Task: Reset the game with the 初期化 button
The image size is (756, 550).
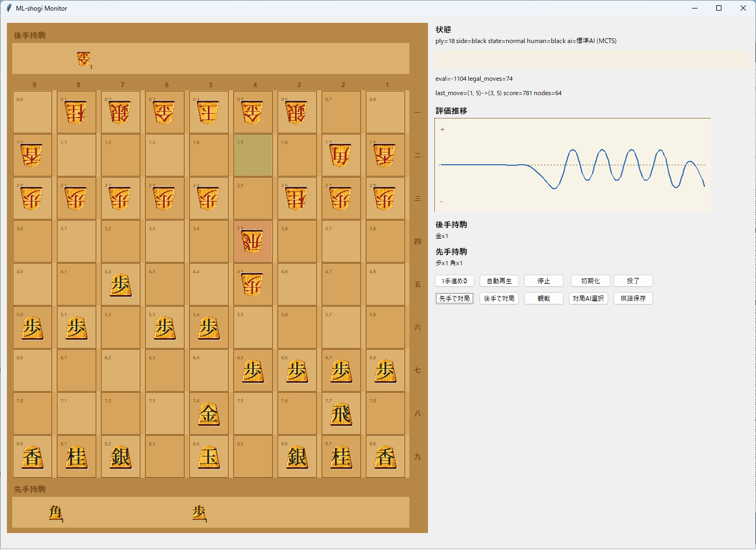Action: pos(590,281)
